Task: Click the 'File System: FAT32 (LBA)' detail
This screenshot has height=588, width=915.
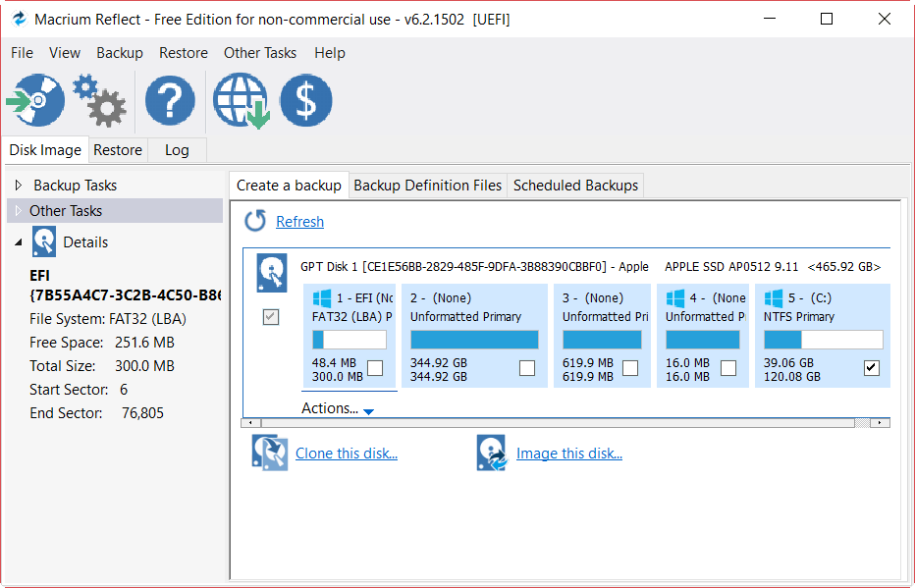Action: pyautogui.click(x=108, y=319)
